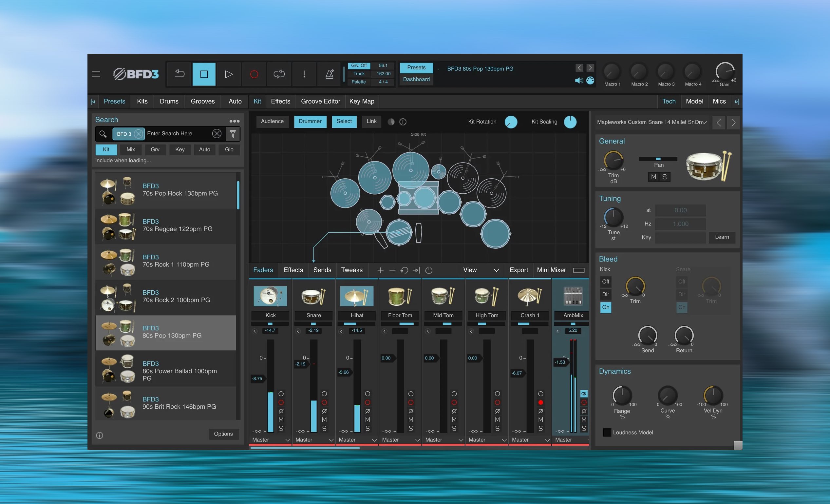Viewport: 830px width, 504px height.
Task: Toggle the loop playback icon
Action: click(x=279, y=74)
